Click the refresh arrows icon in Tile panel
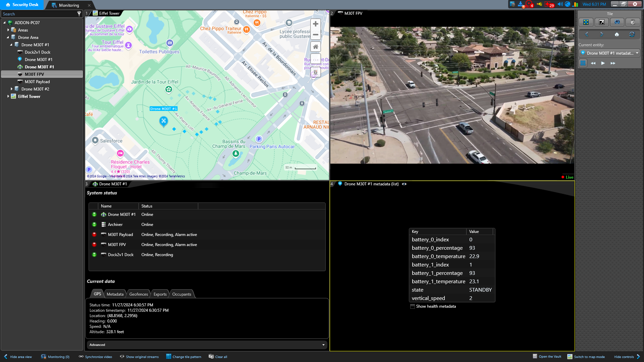The width and height of the screenshot is (644, 362). point(632,34)
